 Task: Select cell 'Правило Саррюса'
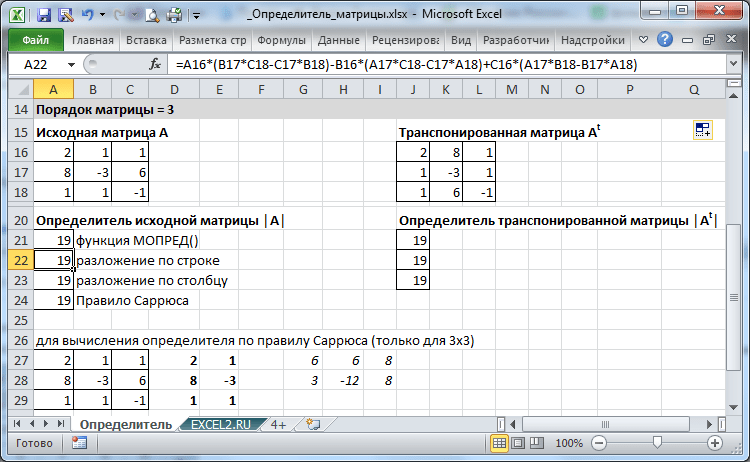click(132, 301)
